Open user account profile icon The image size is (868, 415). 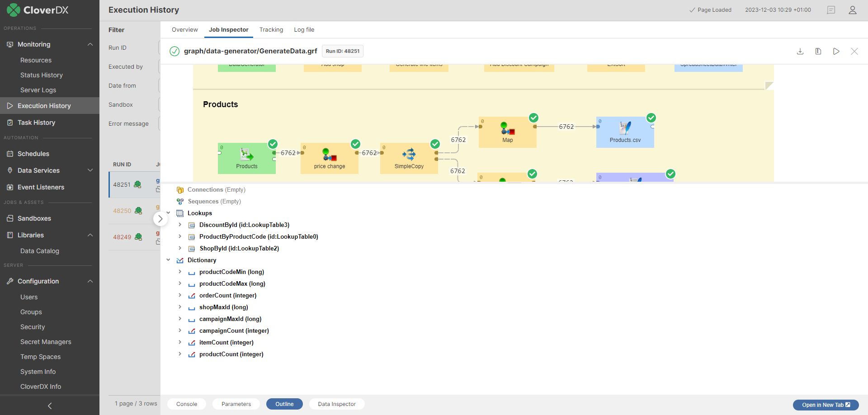point(852,10)
